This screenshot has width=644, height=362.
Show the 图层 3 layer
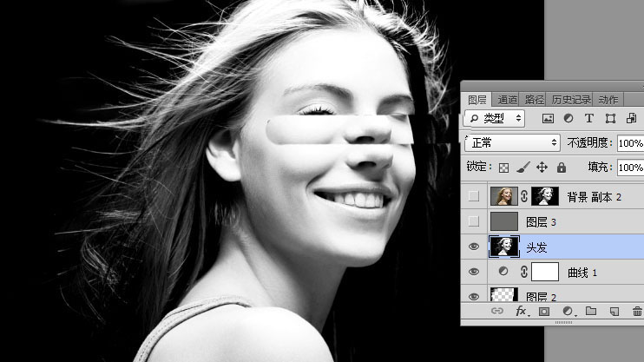click(473, 222)
